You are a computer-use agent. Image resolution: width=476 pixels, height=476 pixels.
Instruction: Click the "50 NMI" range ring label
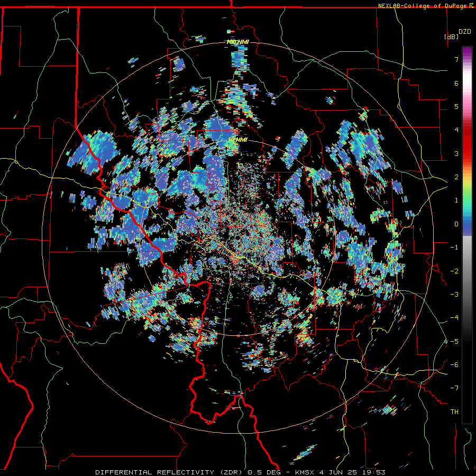point(237,140)
